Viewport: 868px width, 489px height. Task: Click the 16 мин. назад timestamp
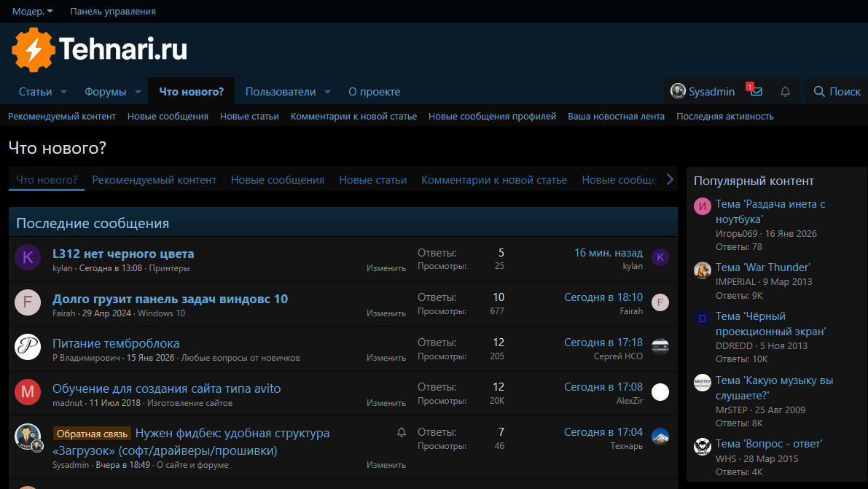(x=609, y=253)
